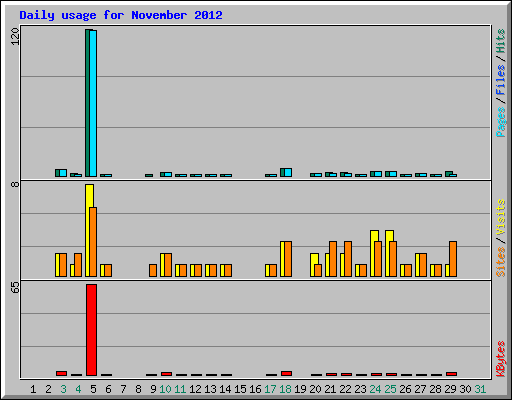Click the 'Sites' legend label
The width and height of the screenshot is (512, 400).
click(501, 262)
